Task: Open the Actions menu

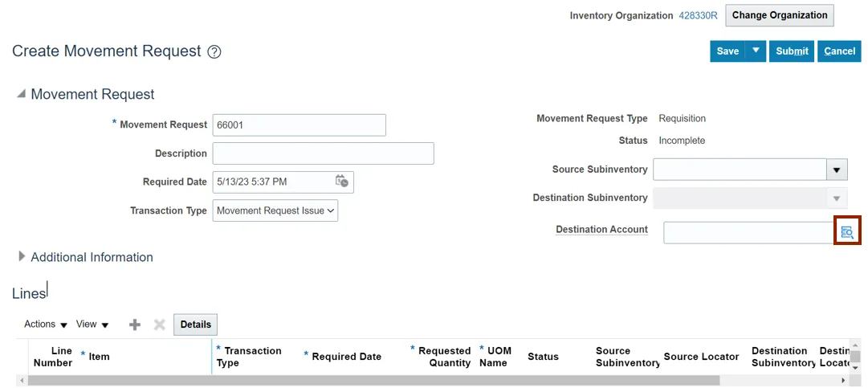Action: [x=46, y=325]
